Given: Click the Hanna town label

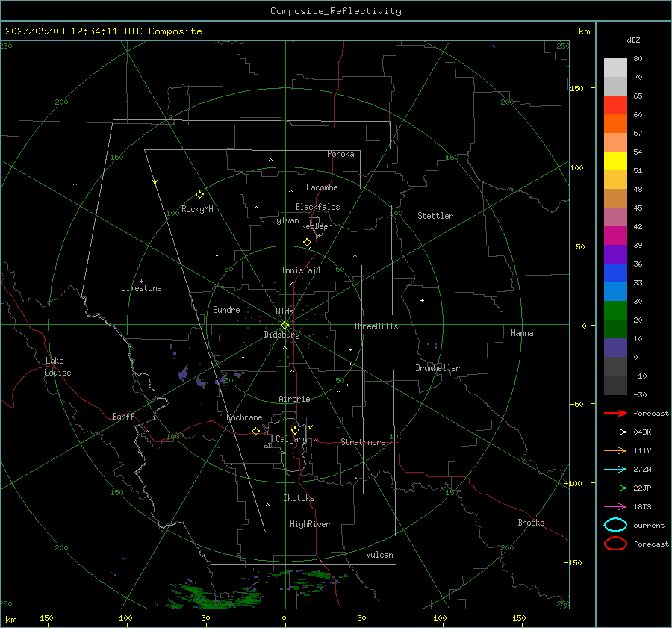Looking at the screenshot, I should (522, 333).
